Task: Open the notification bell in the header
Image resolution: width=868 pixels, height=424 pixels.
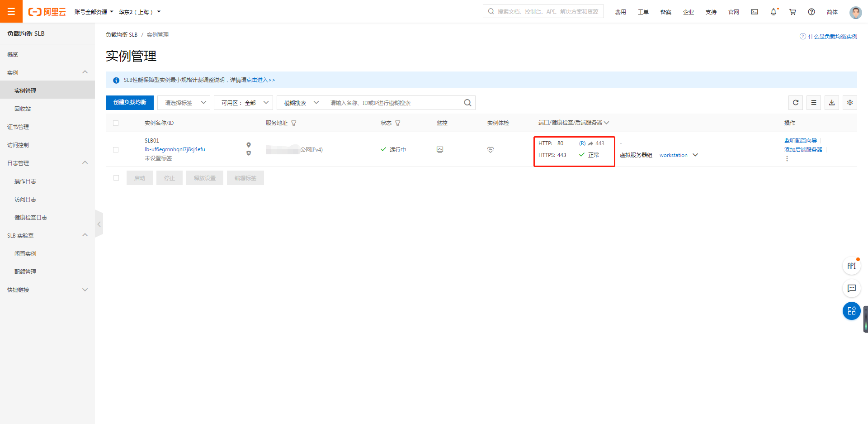Action: pyautogui.click(x=774, y=12)
